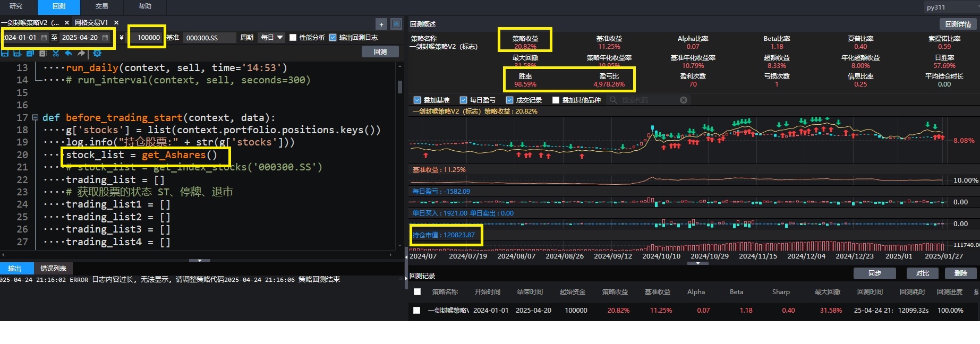Open editor settings gear icon
The height and width of the screenshot is (344, 980).
pyautogui.click(x=97, y=53)
